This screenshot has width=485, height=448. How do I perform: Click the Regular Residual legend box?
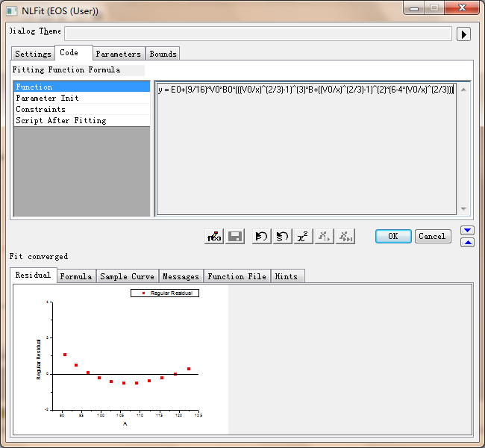click(x=165, y=293)
